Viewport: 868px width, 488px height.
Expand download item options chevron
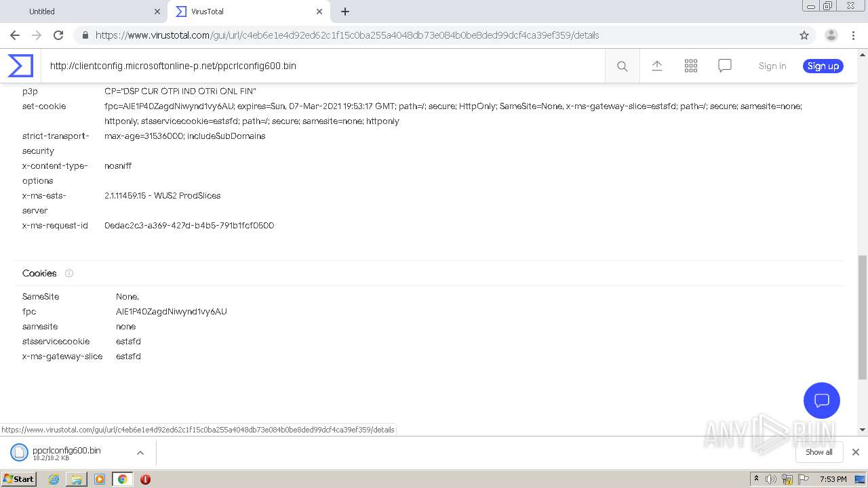click(140, 452)
